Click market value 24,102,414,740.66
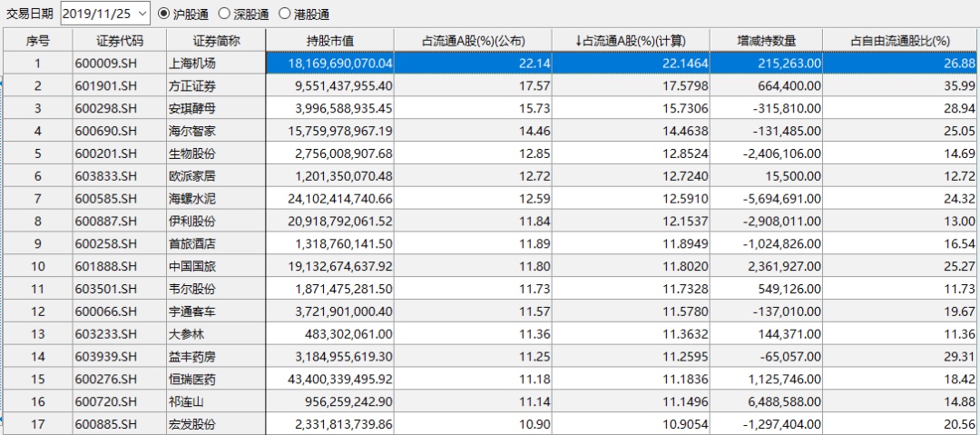 [330, 198]
